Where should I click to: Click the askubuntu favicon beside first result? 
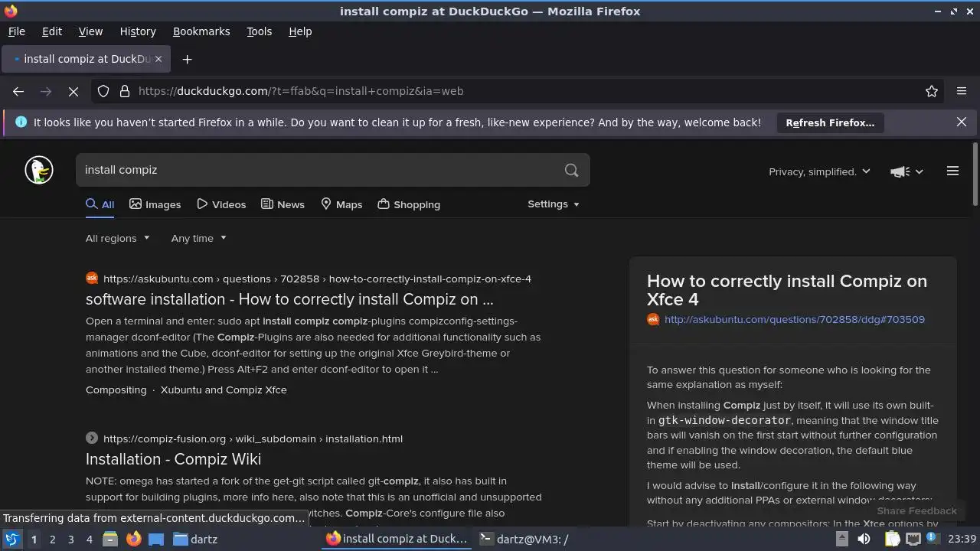tap(92, 279)
